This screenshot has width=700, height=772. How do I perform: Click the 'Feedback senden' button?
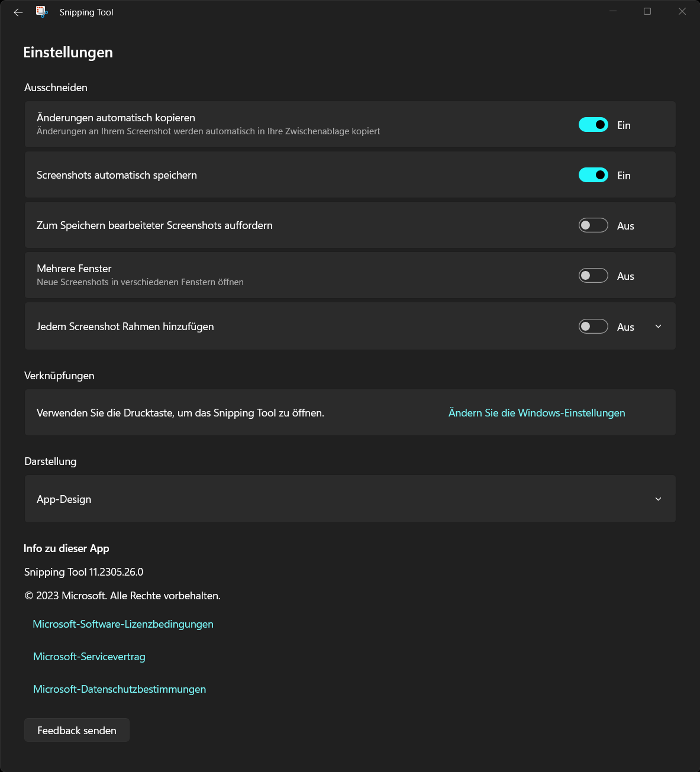pyautogui.click(x=77, y=731)
